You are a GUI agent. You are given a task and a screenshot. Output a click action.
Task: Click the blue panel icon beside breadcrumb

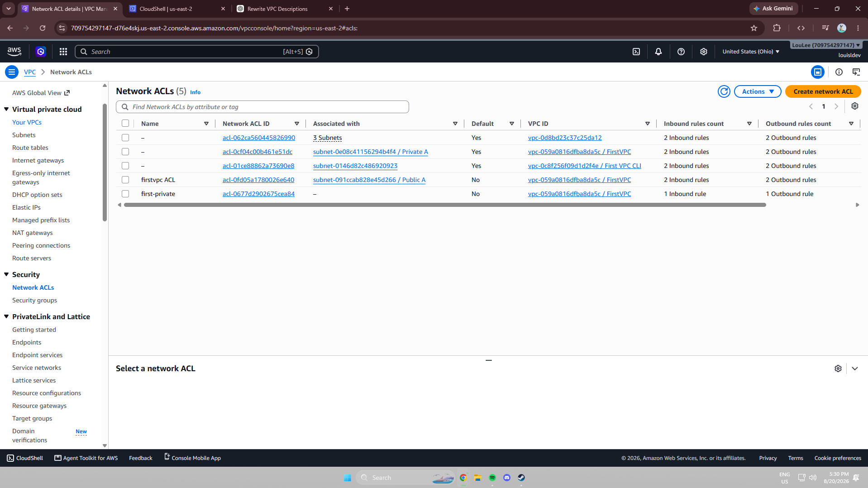point(818,72)
